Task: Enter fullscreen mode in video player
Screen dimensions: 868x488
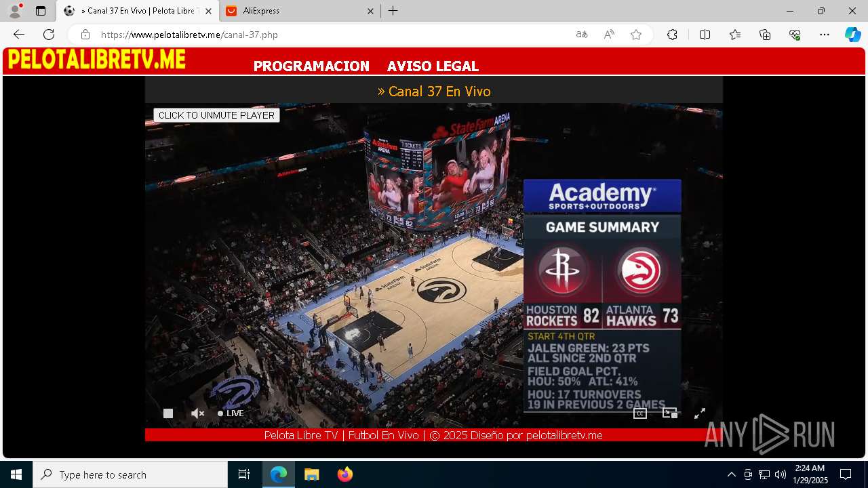Action: coord(700,413)
